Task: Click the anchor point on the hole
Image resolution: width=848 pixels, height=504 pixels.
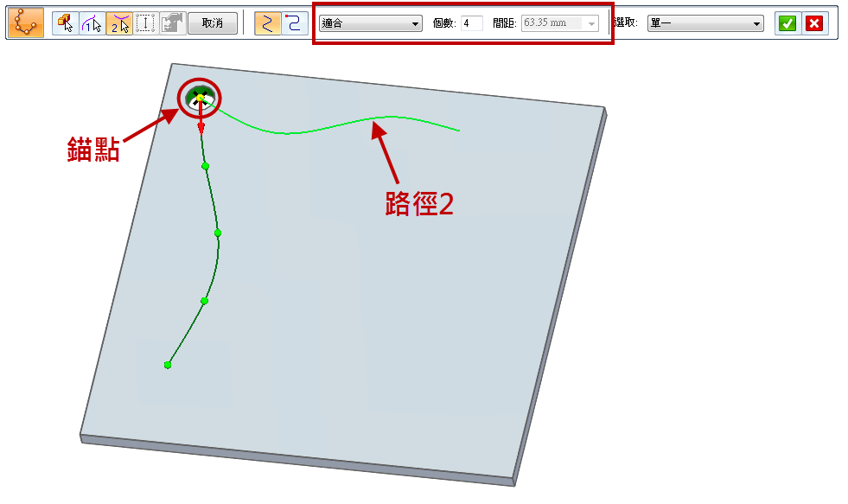Action: 200,98
